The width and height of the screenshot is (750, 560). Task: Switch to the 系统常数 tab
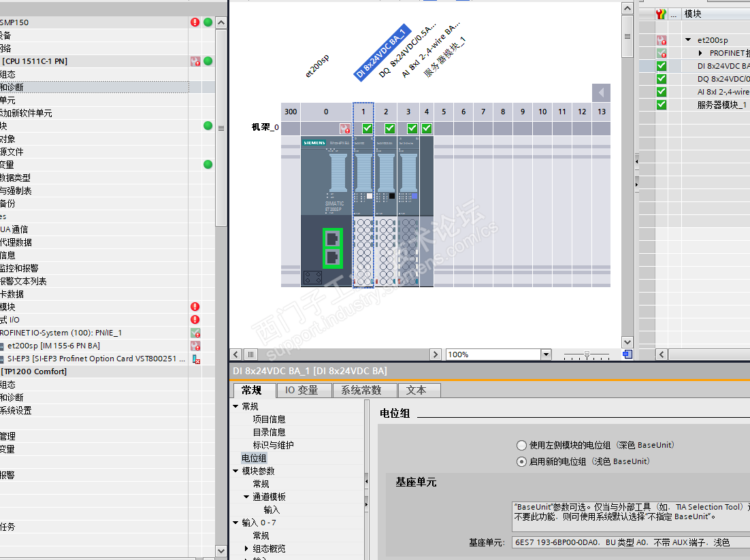365,390
